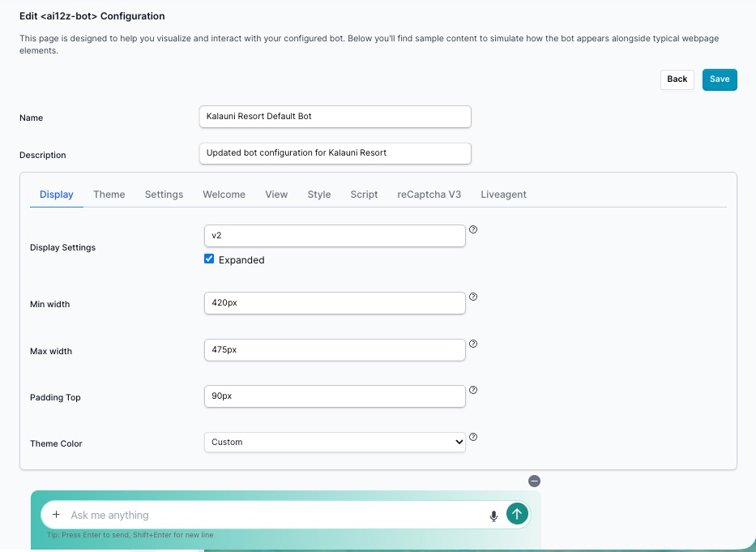The image size is (756, 552).
Task: Save the bot configuration
Action: (719, 79)
